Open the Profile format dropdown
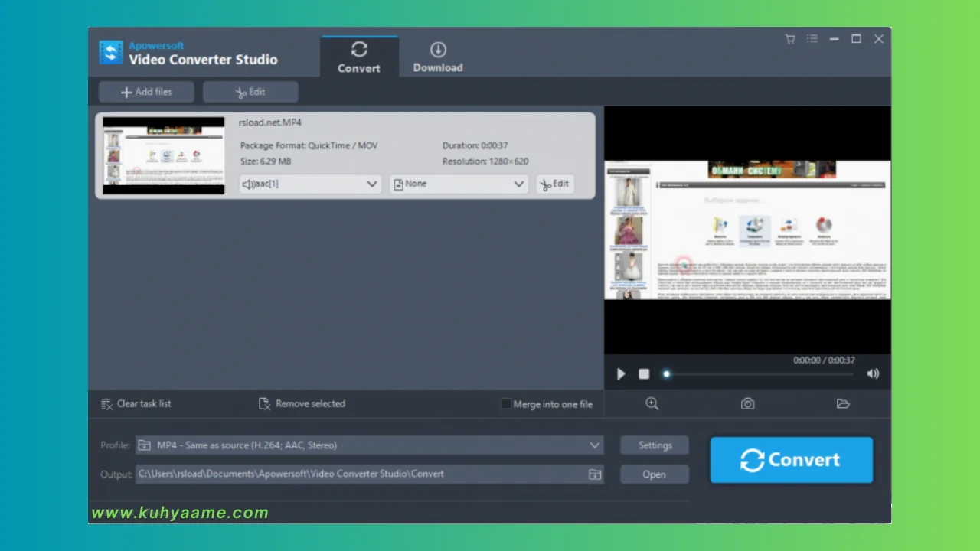 [x=370, y=445]
